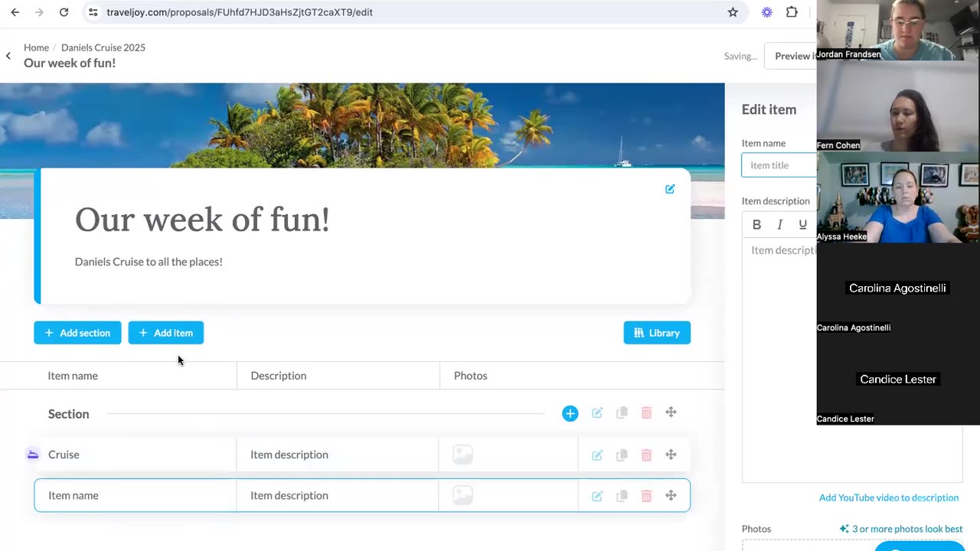Click the Item name row photo placeholder
This screenshot has width=980, height=551.
[x=462, y=495]
